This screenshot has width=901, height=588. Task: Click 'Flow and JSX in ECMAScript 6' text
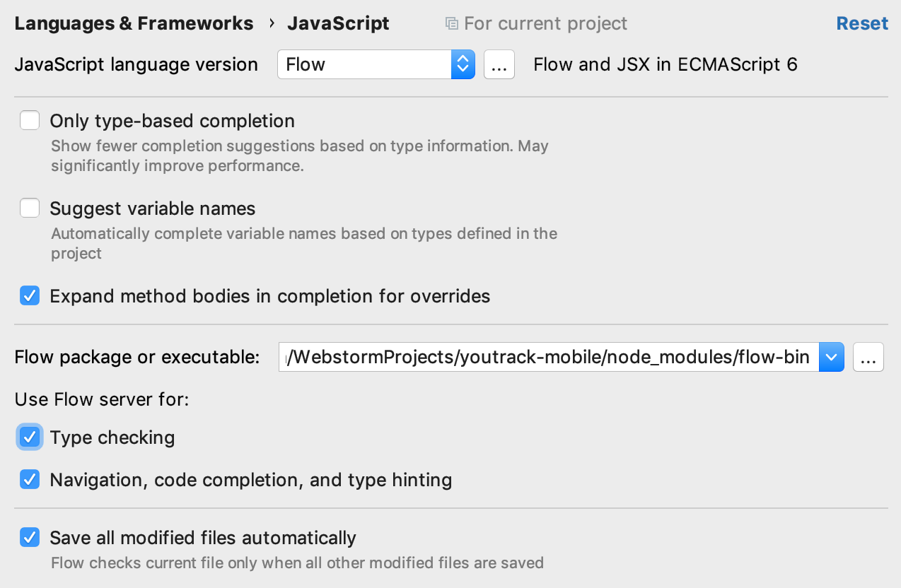click(665, 64)
